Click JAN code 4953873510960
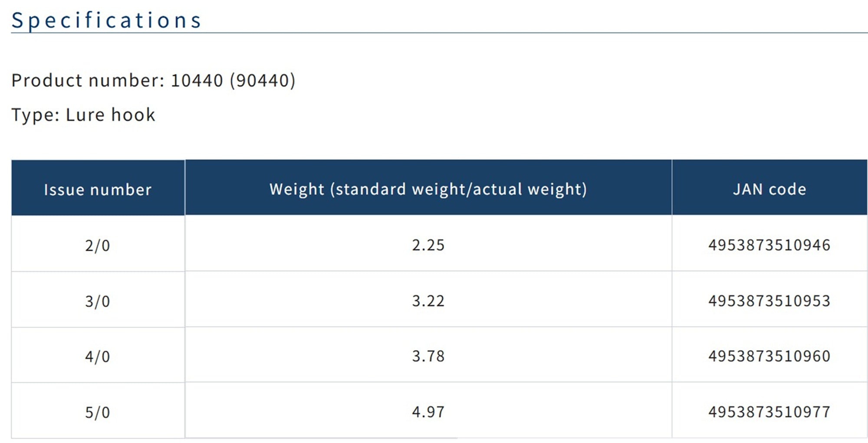868x443 pixels. pyautogui.click(x=769, y=357)
